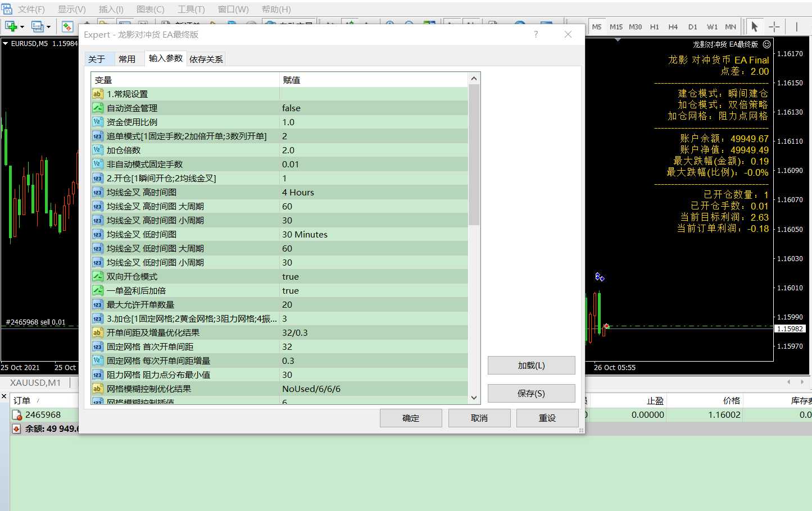Toggle the false value of 自动资金管理
The image size is (812, 511).
tap(374, 108)
